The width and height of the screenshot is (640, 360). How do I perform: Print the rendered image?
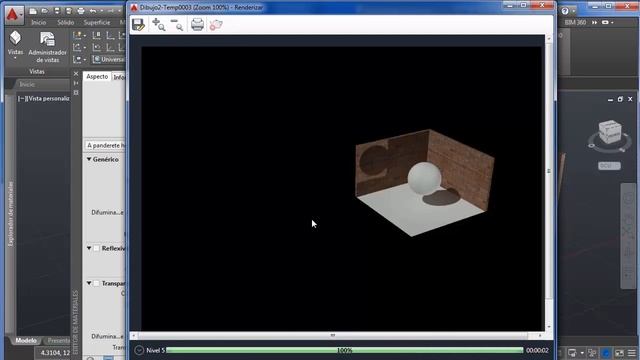pos(197,25)
